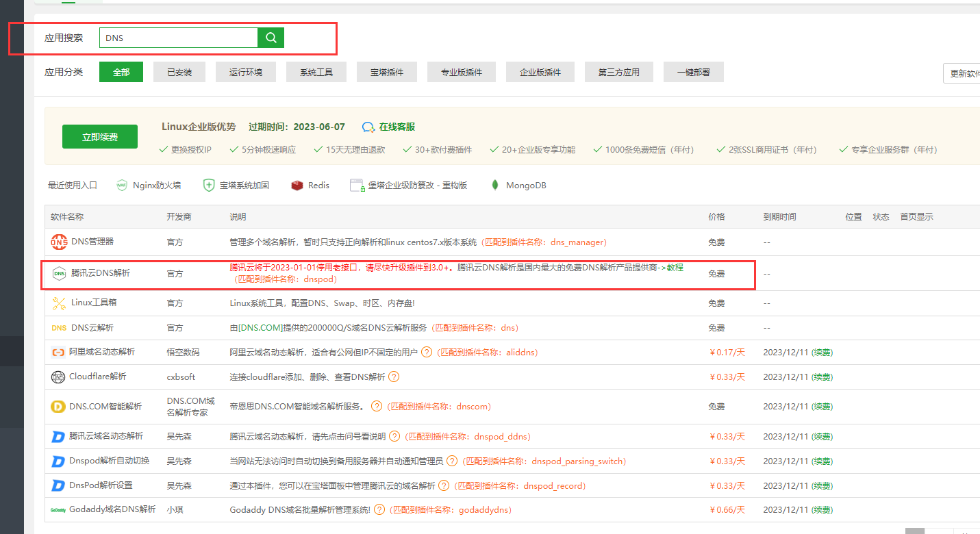Click the DNS管理器 plugin icon

pyautogui.click(x=59, y=242)
